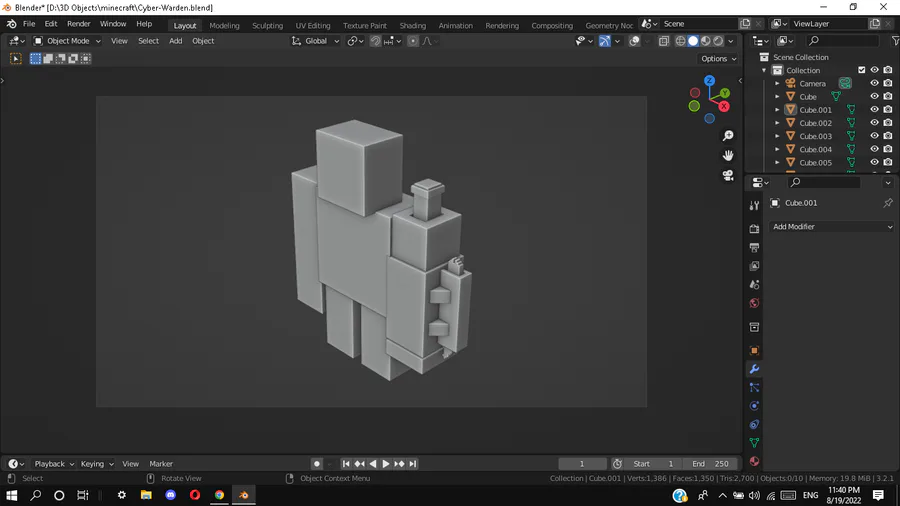Switch to the Modeling workspace tab

(224, 25)
